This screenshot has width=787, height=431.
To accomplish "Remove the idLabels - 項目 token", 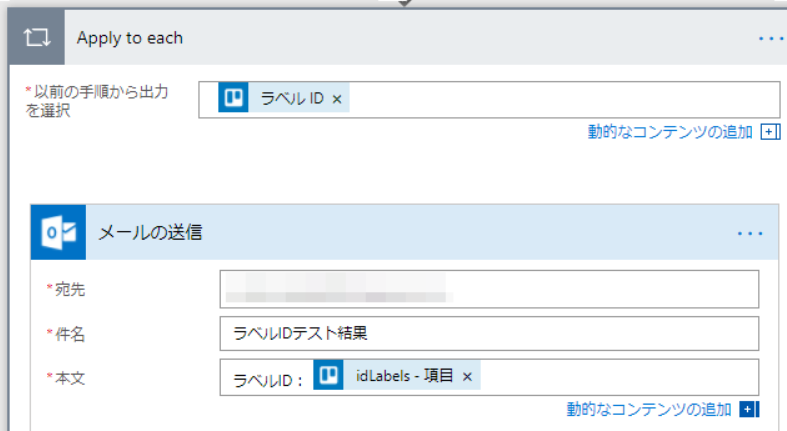I will coord(467,377).
